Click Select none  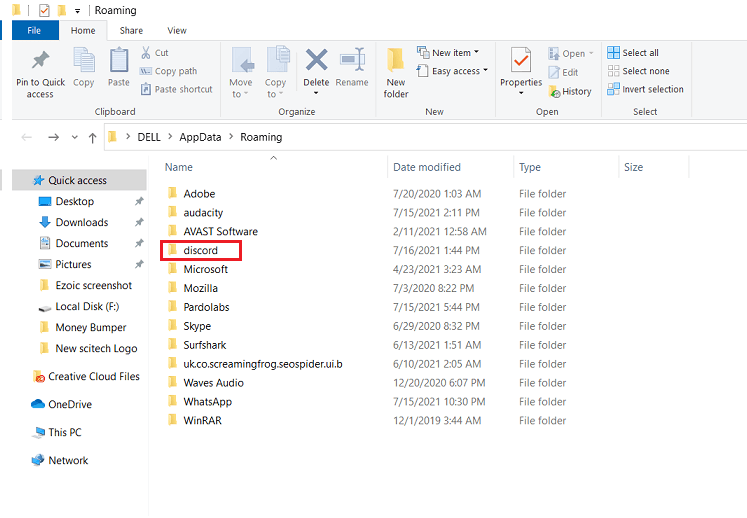(x=638, y=71)
